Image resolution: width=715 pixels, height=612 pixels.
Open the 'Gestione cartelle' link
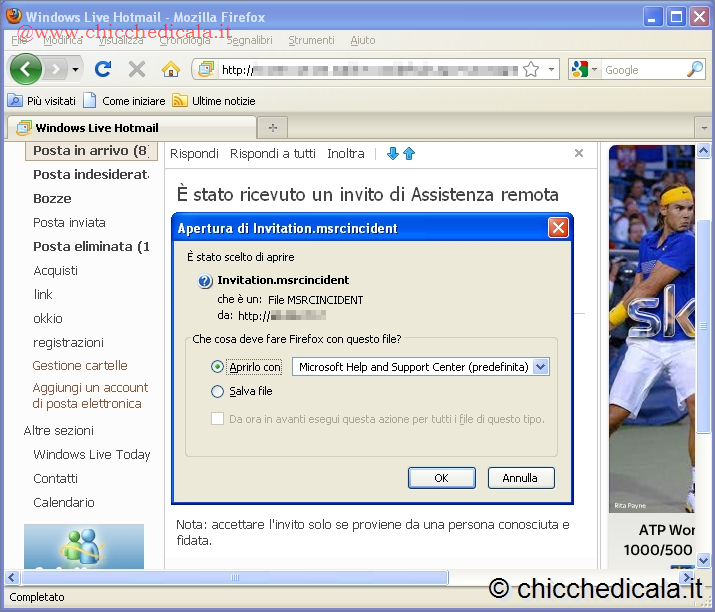tap(80, 366)
